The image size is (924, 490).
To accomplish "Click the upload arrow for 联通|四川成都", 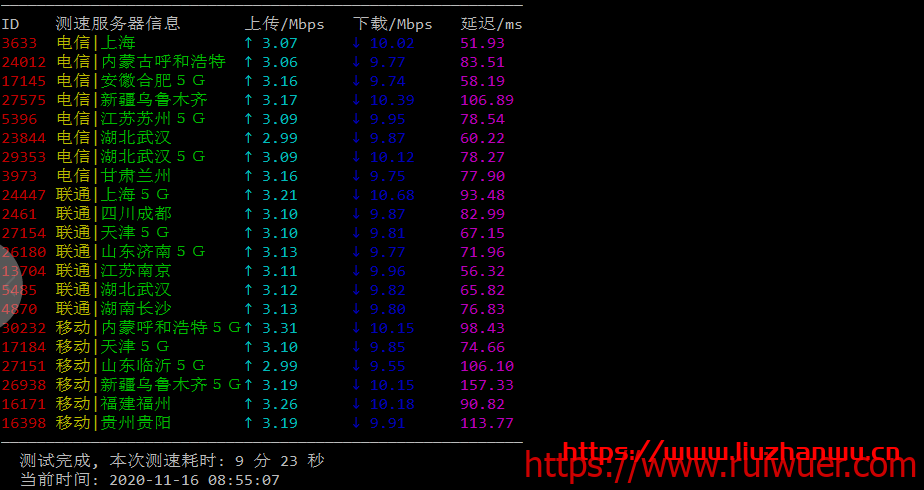I will 249,214.
